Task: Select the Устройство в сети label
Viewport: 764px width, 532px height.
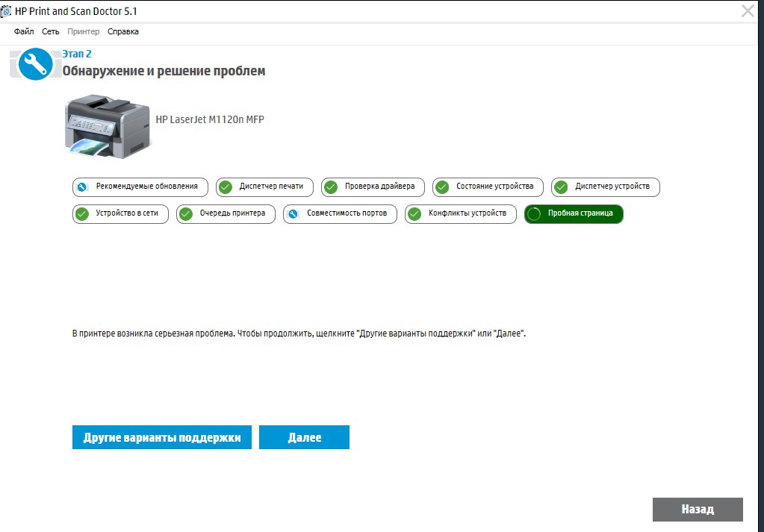Action: pyautogui.click(x=127, y=213)
